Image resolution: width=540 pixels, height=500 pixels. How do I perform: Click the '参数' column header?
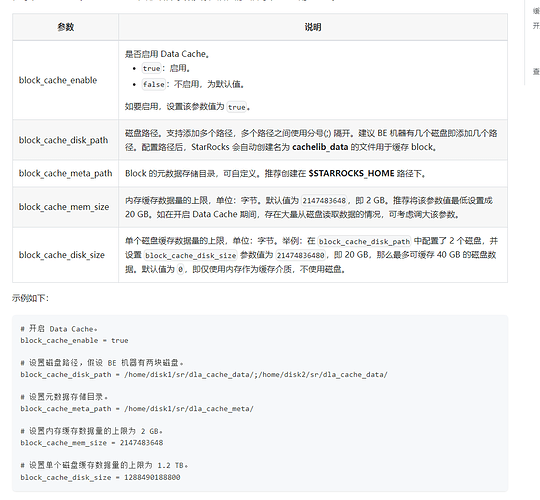click(x=65, y=27)
